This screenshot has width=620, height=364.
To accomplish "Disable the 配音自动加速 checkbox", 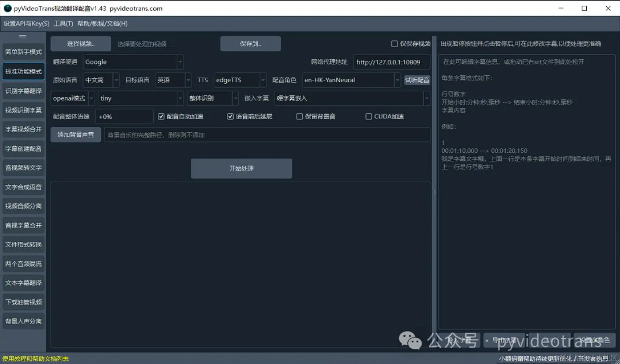I will click(x=161, y=117).
